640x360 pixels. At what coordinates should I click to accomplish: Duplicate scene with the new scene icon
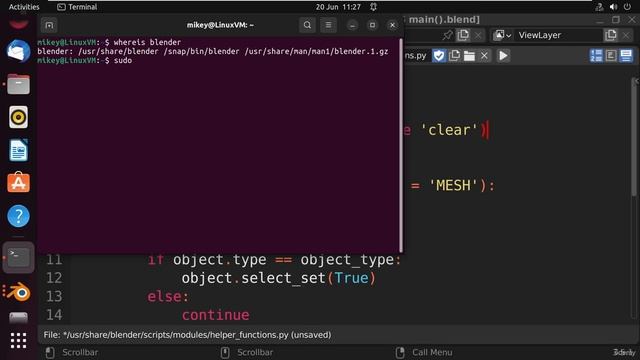[463, 35]
